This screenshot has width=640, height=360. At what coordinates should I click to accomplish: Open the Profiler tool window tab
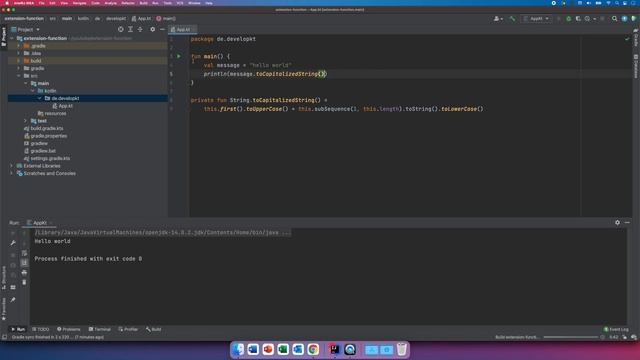(x=128, y=329)
